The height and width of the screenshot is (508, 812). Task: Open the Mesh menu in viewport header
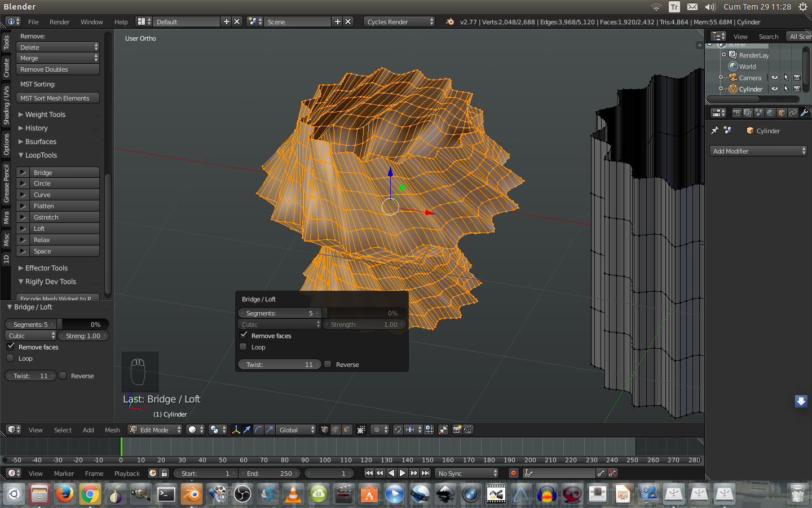(x=112, y=430)
